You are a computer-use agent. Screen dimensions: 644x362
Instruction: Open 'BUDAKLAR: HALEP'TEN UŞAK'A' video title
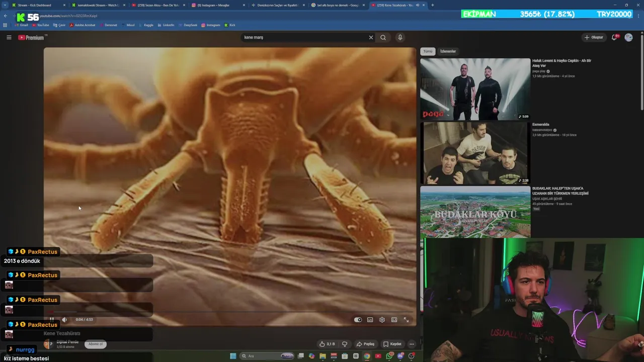point(560,191)
